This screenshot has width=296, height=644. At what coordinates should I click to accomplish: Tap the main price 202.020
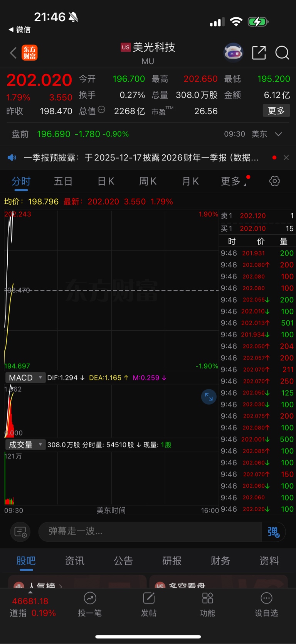[39, 80]
